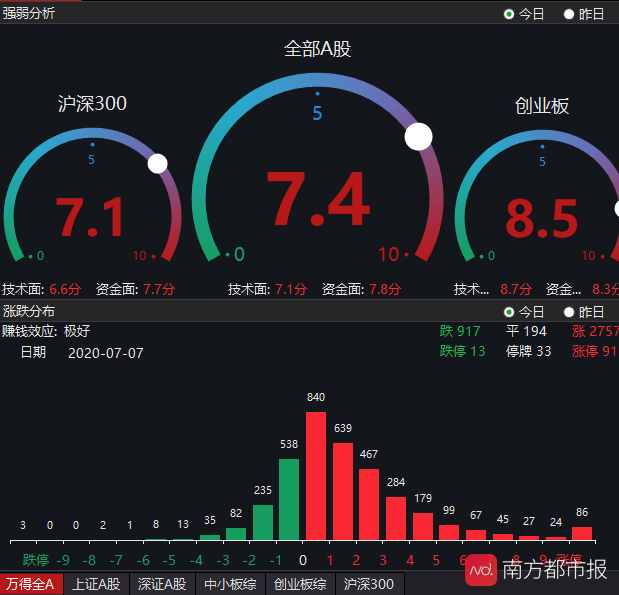
Task: Click 资金面 7.7分 under 沪深300
Action: 135,289
